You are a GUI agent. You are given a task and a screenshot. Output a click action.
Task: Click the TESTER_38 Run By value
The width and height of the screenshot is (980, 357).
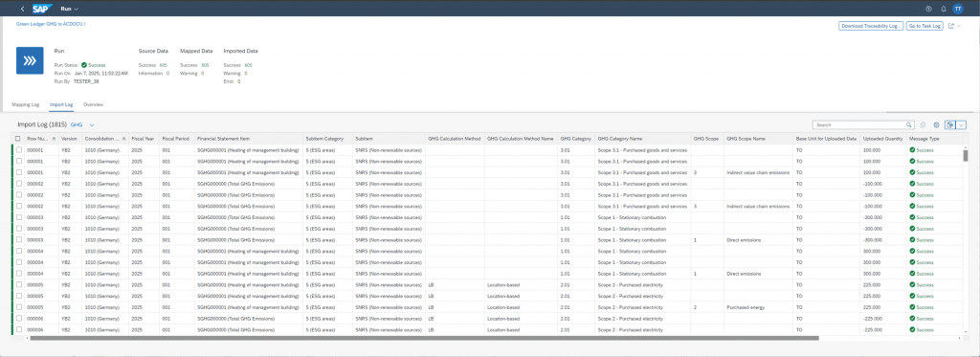tap(86, 81)
